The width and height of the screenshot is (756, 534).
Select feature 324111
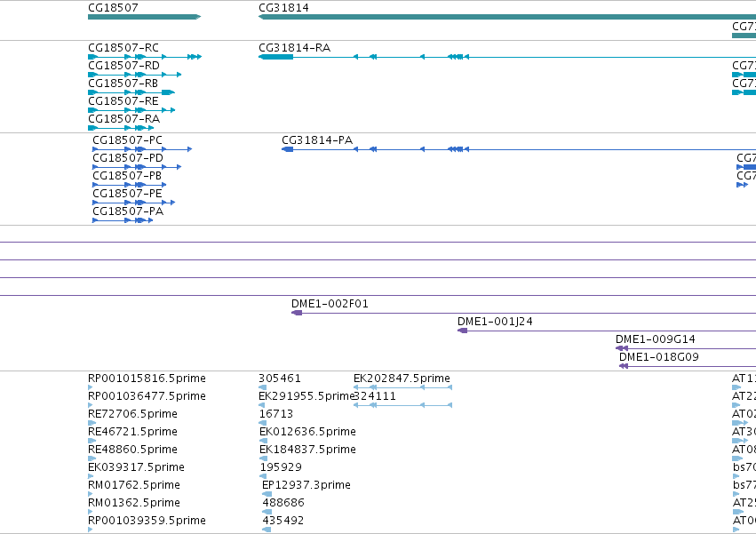(375, 396)
